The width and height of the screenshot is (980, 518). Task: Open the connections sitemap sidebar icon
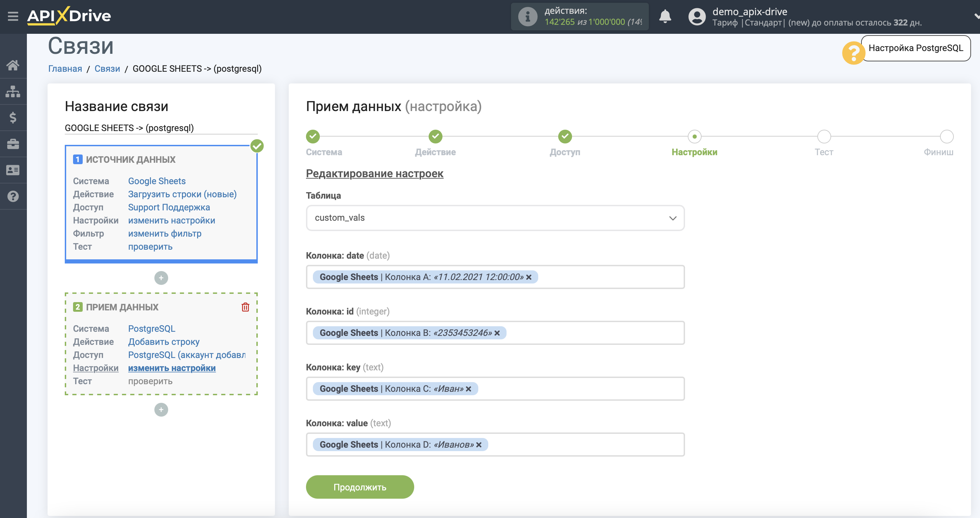(13, 91)
